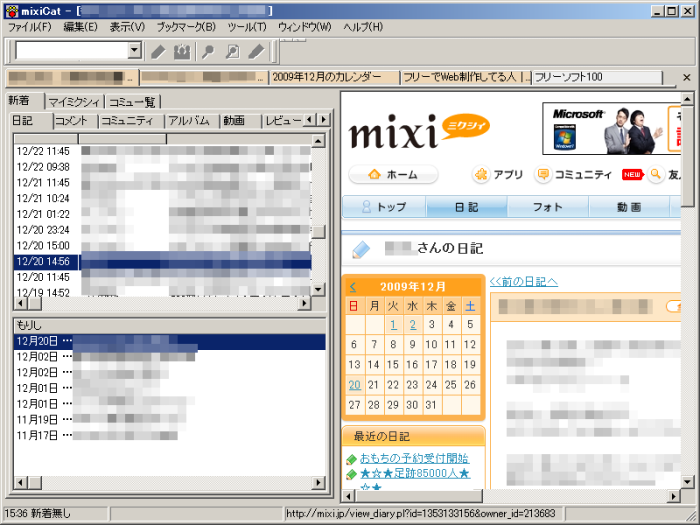Click the page search toolbar icon
Image resolution: width=700 pixels, height=525 pixels.
click(232, 52)
